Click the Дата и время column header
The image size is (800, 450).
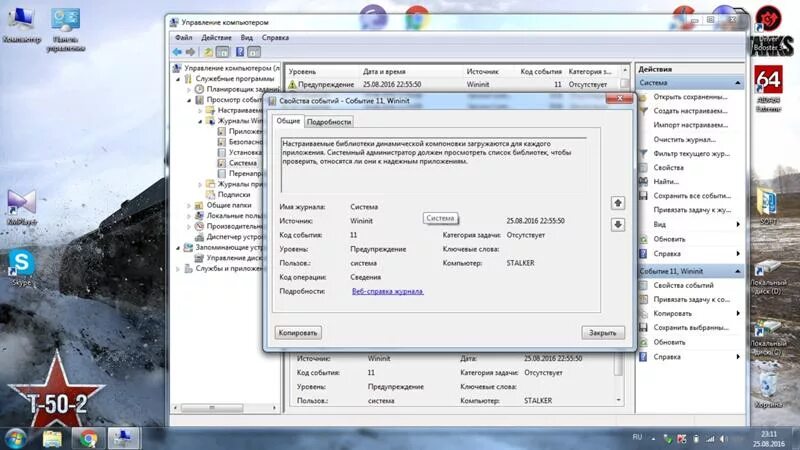(x=384, y=72)
